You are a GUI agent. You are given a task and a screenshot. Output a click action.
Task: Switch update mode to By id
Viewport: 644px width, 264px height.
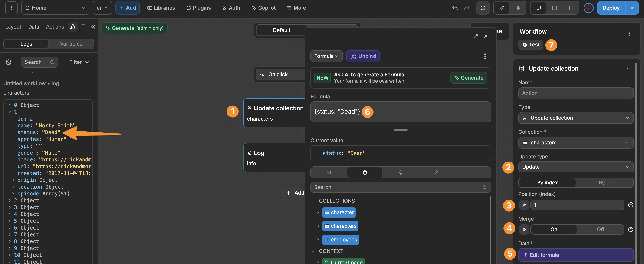point(604,182)
